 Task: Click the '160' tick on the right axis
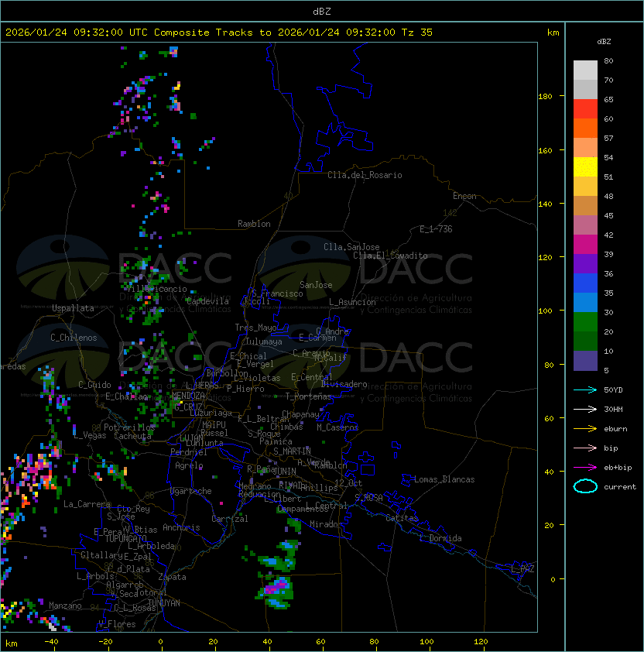(545, 150)
